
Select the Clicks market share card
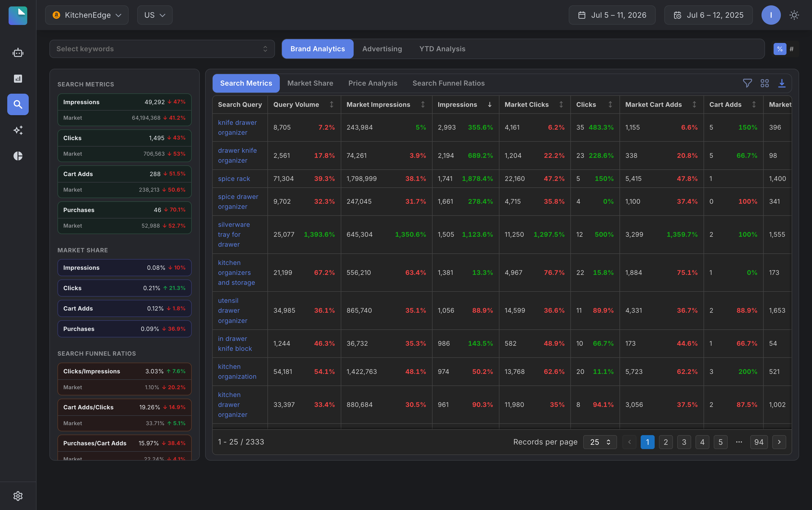click(x=124, y=288)
